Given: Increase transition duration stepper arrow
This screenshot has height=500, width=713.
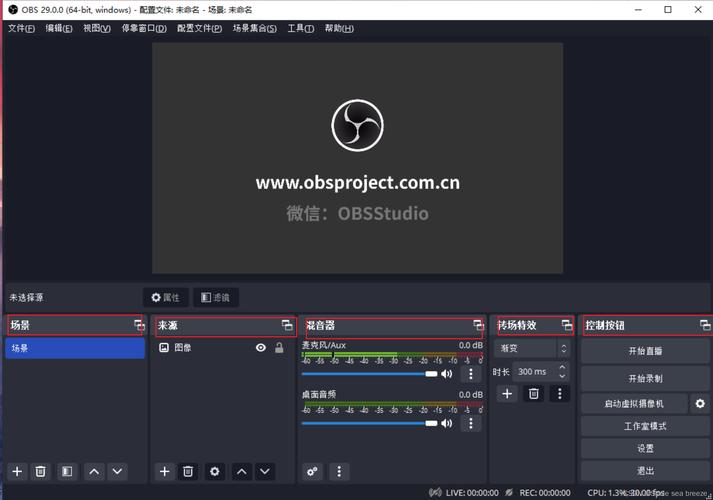Looking at the screenshot, I should click(562, 366).
